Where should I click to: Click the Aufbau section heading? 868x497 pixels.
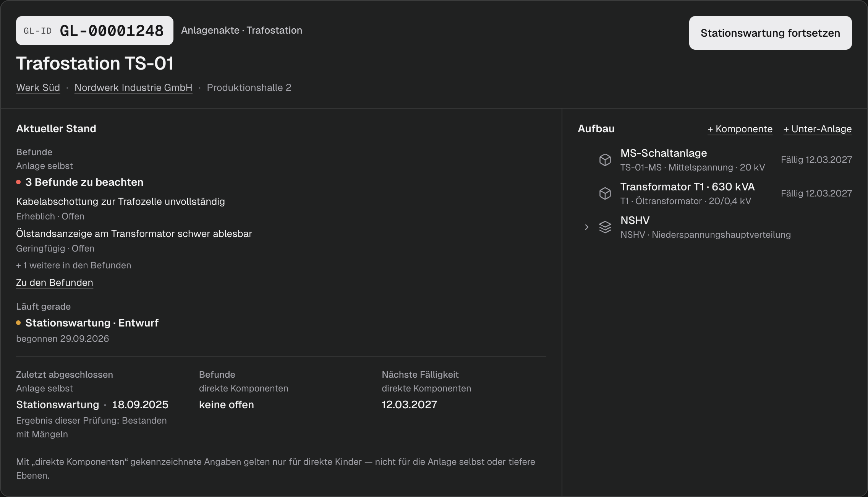(x=596, y=128)
